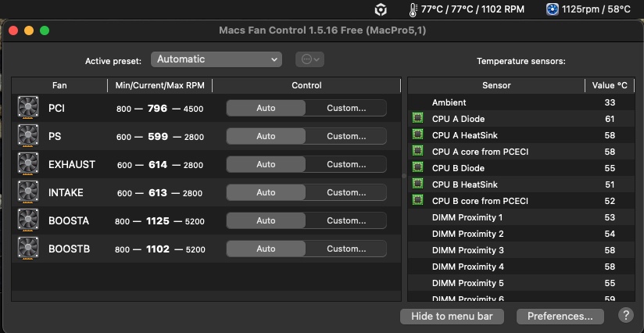Click the 796 RPM value for PCI

[157, 109]
